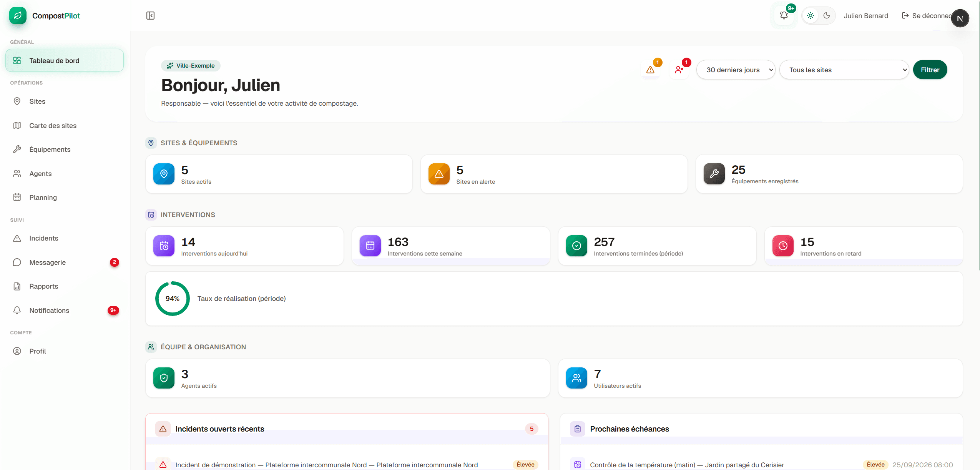Click the Julien Bernard user name
The width and height of the screenshot is (980, 470).
(x=866, y=16)
